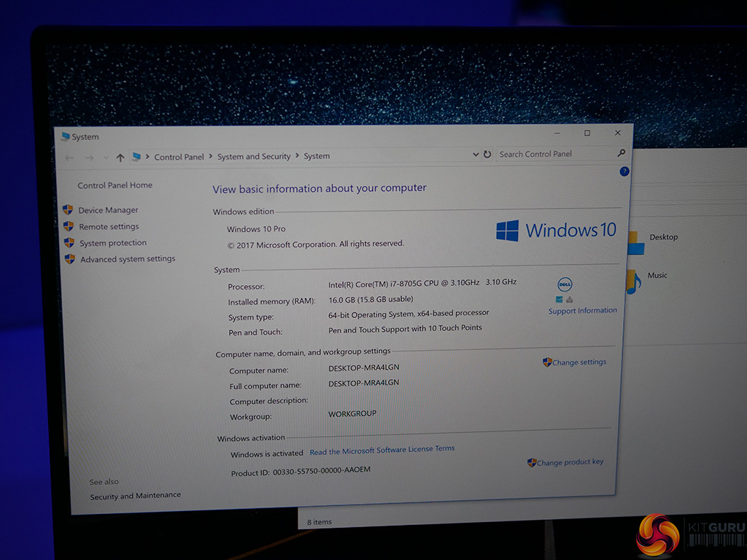This screenshot has height=560, width=747.
Task: Maximize the System window
Action: click(587, 133)
